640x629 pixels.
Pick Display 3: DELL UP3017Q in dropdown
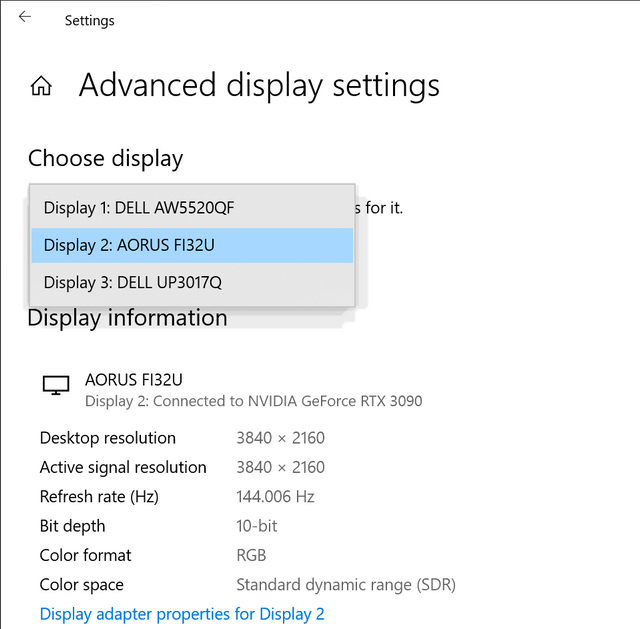pyautogui.click(x=132, y=282)
